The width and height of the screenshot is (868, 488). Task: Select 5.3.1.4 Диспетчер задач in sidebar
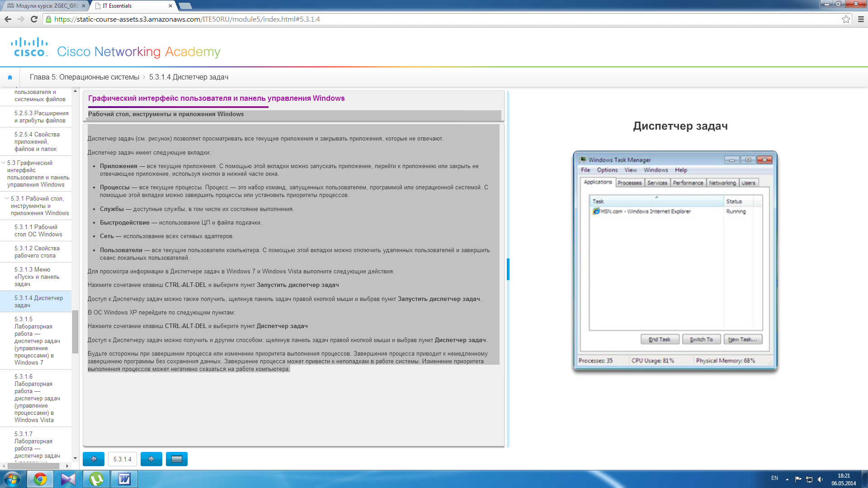coord(36,301)
